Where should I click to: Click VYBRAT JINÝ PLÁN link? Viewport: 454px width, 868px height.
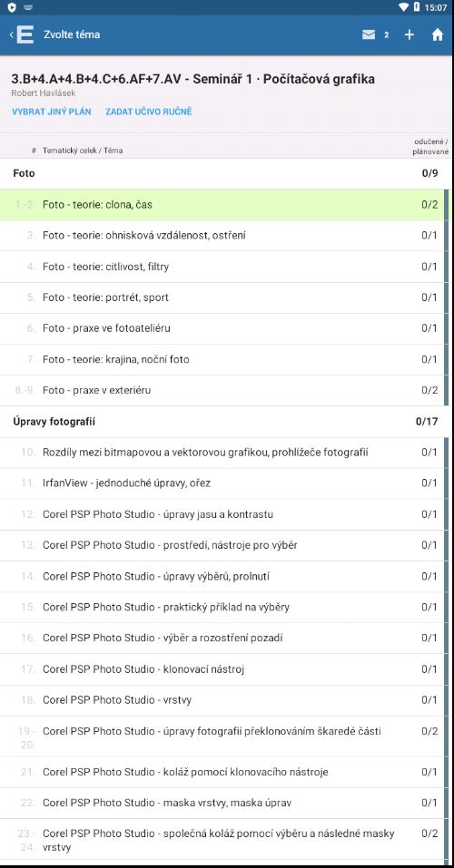click(x=52, y=112)
